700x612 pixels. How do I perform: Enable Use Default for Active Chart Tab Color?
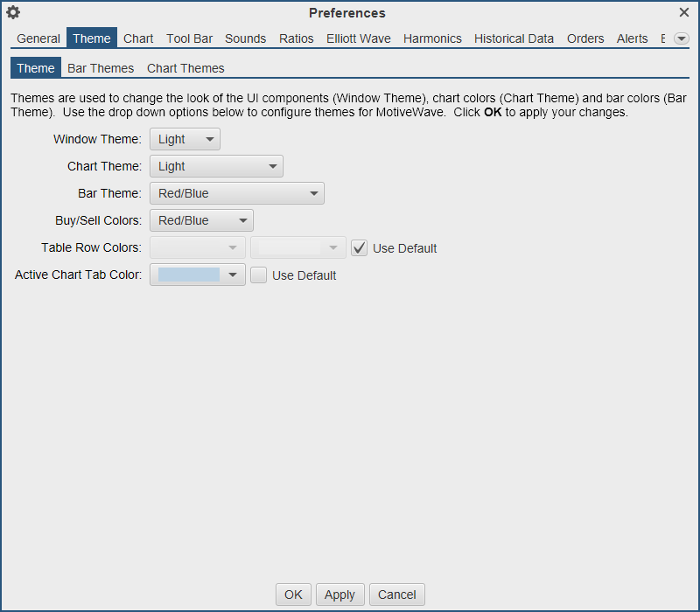(x=259, y=275)
